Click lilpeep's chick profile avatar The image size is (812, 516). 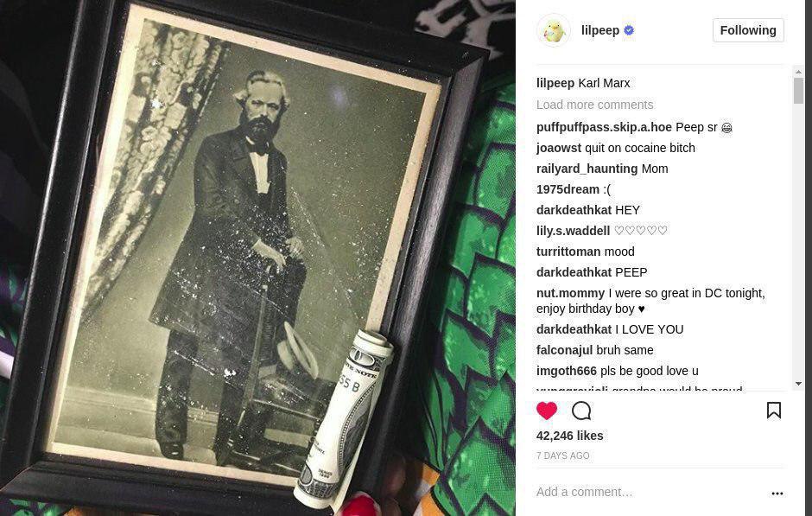[554, 30]
